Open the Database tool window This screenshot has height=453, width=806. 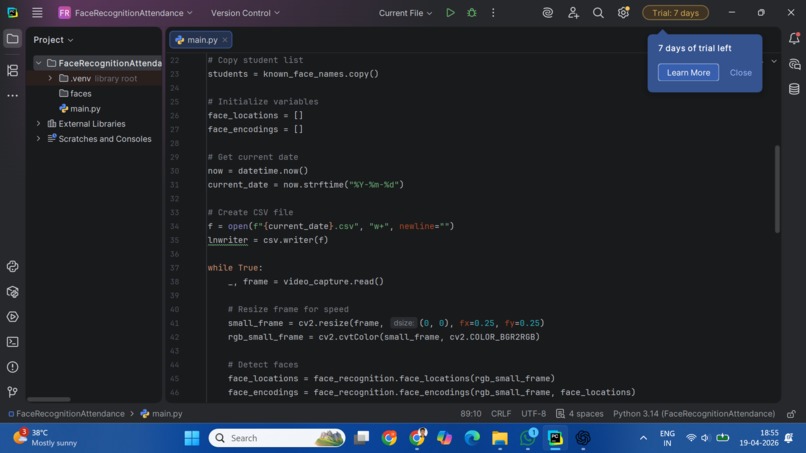point(794,89)
